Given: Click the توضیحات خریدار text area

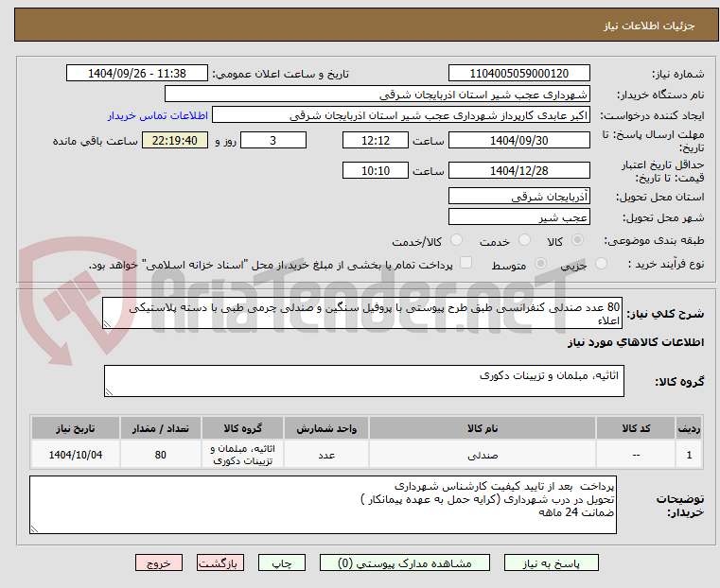Looking at the screenshot, I should (x=323, y=505).
